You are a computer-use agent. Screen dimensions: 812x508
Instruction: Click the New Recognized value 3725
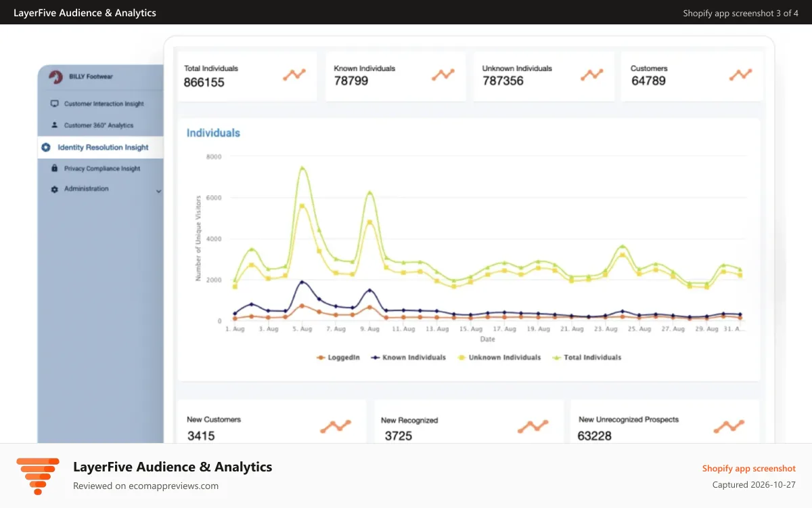pyautogui.click(x=399, y=436)
